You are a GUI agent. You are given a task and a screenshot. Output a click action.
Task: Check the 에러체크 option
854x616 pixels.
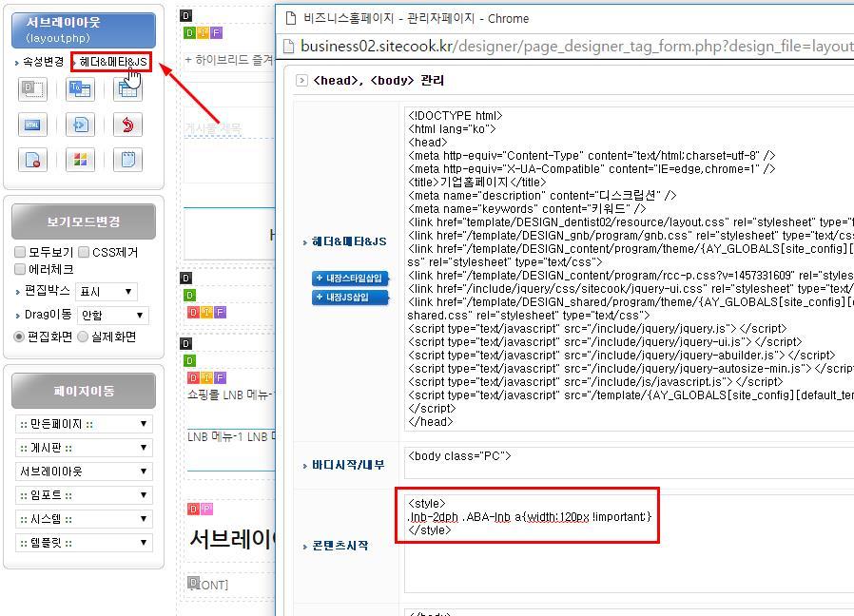(x=20, y=269)
